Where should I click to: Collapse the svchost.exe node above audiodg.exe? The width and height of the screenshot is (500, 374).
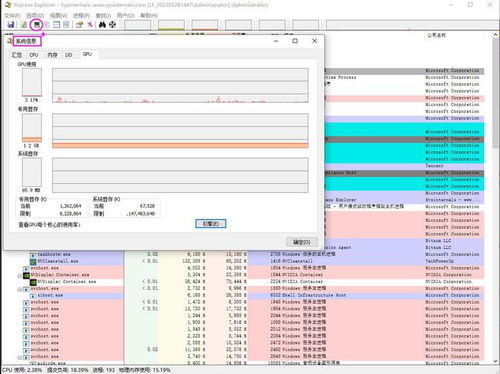pyautogui.click(x=20, y=357)
